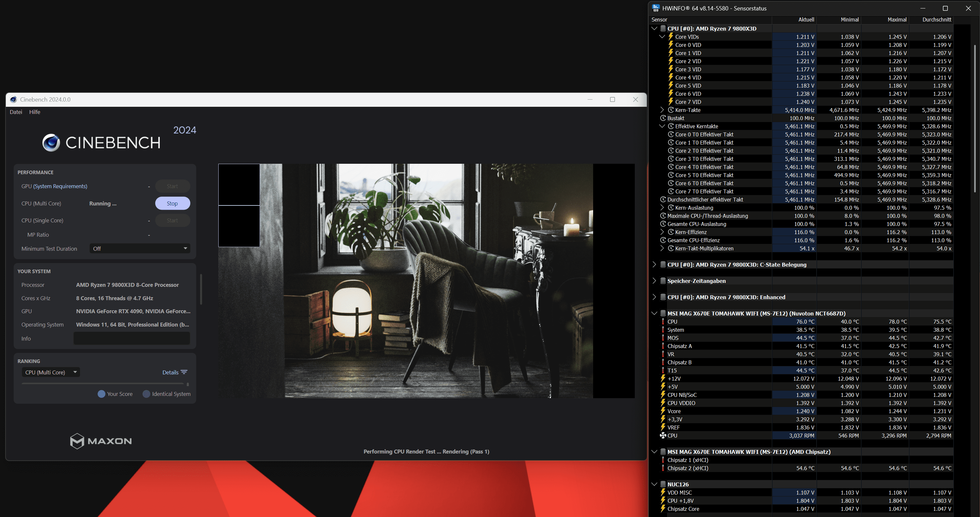Open the Hilfe menu in Cinebench

click(x=34, y=112)
